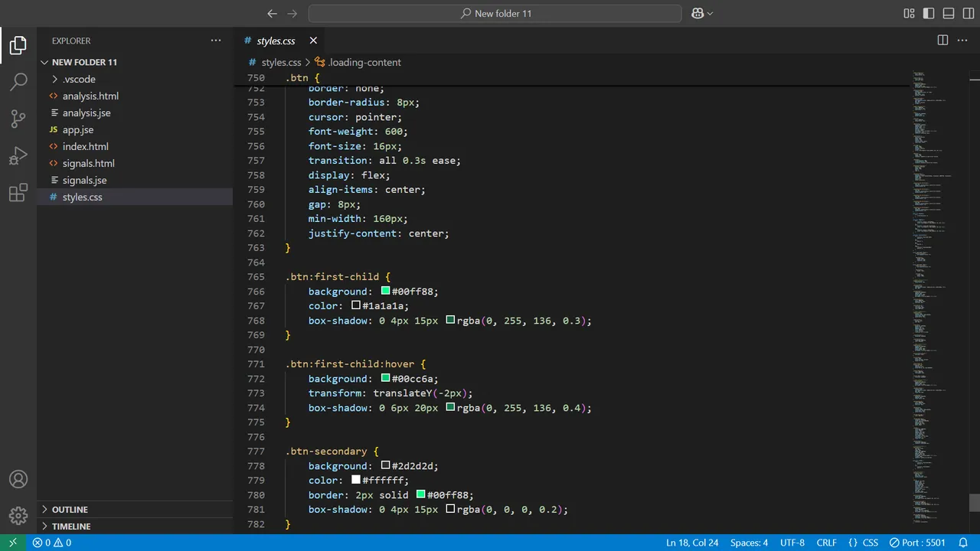Change the CSS language mode

click(x=871, y=543)
